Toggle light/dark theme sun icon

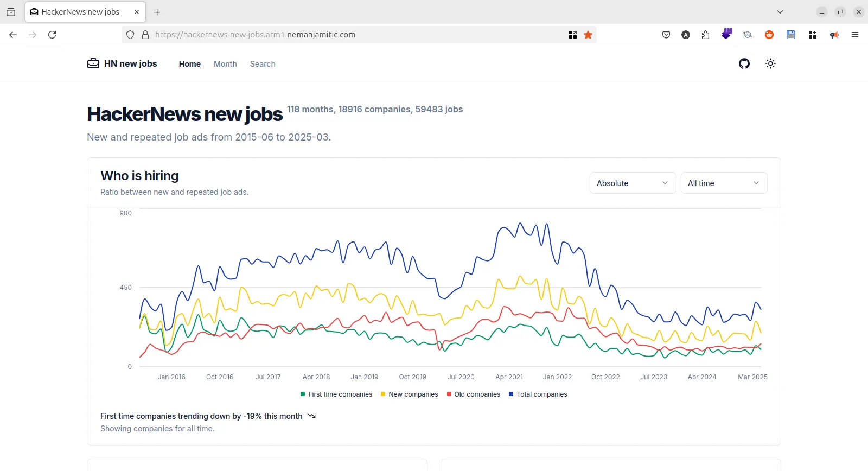pos(770,63)
